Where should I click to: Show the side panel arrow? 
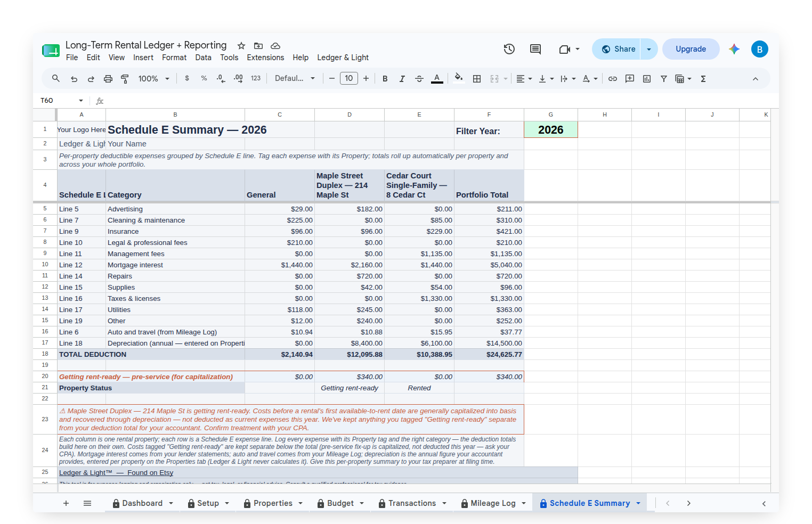pos(764,503)
